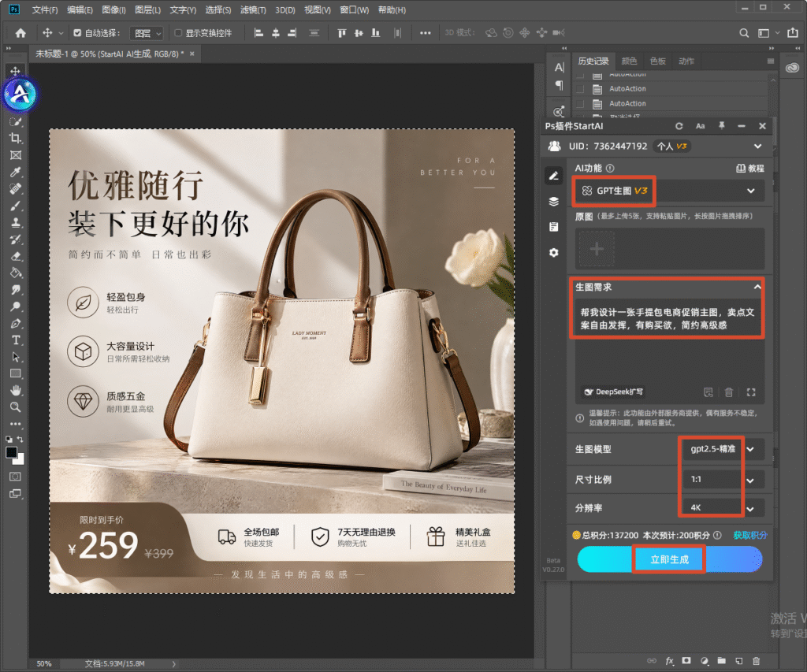Open search via magnifier icon top right
Image resolution: width=807 pixels, height=672 pixels.
[x=744, y=33]
